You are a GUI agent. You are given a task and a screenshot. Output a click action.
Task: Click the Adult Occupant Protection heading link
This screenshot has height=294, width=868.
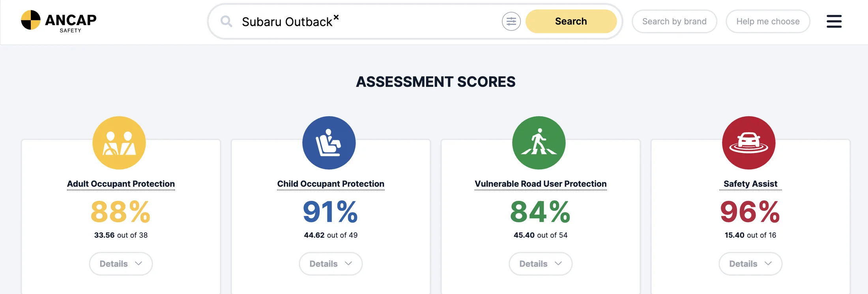[x=121, y=184]
